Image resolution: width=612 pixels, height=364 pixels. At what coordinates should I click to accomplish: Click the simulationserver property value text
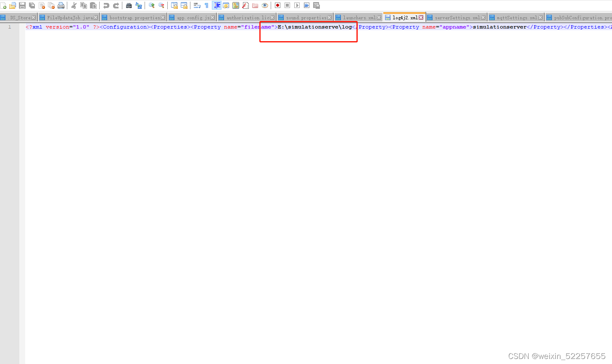point(500,27)
